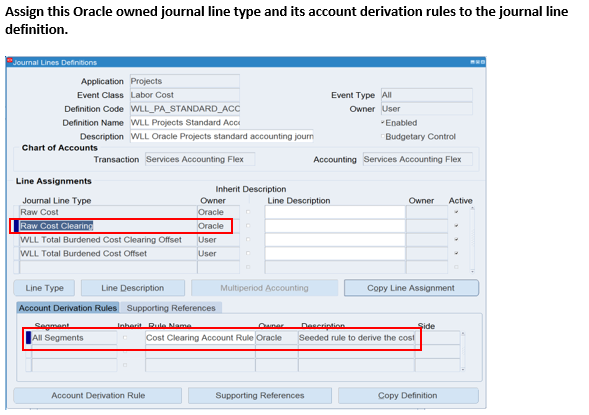Click the Transaction chart of accounts field
This screenshot has width=589, height=415.
pos(200,159)
